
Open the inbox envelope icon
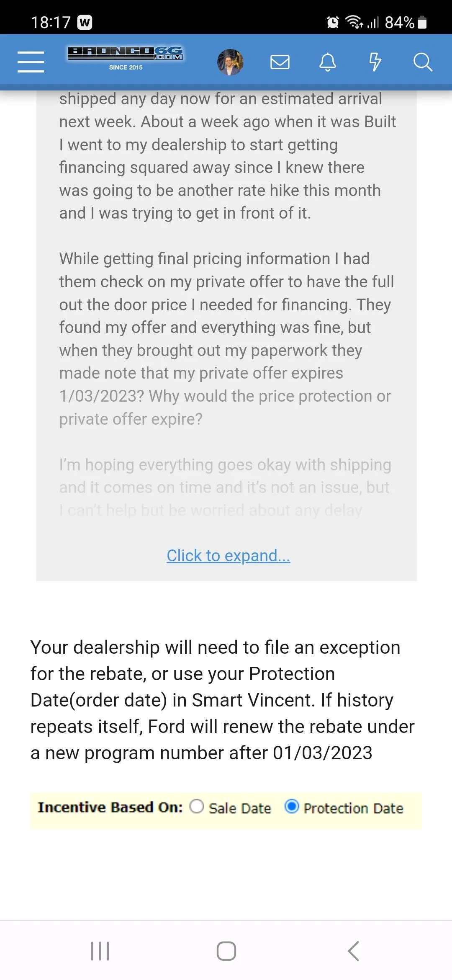click(280, 62)
